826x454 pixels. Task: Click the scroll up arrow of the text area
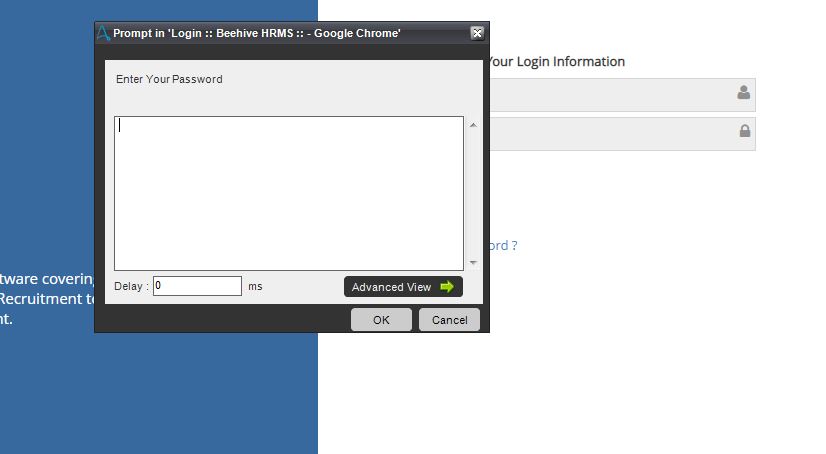[x=473, y=125]
